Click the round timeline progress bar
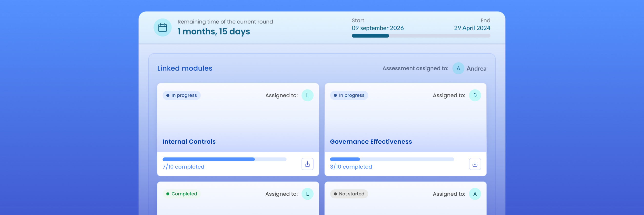This screenshot has height=215, width=644. click(421, 36)
